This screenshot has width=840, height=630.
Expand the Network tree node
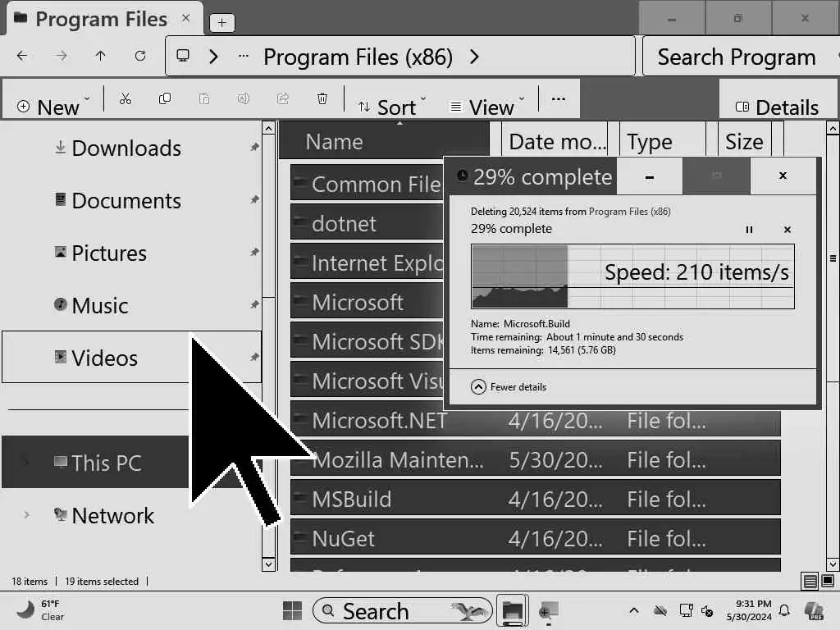[x=26, y=515]
